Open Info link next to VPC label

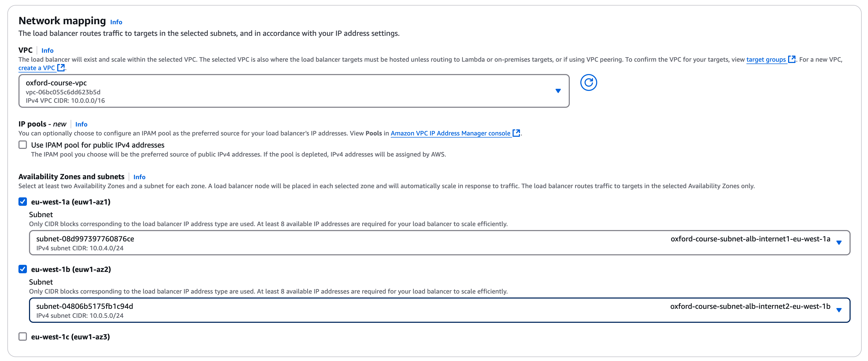[x=47, y=51]
